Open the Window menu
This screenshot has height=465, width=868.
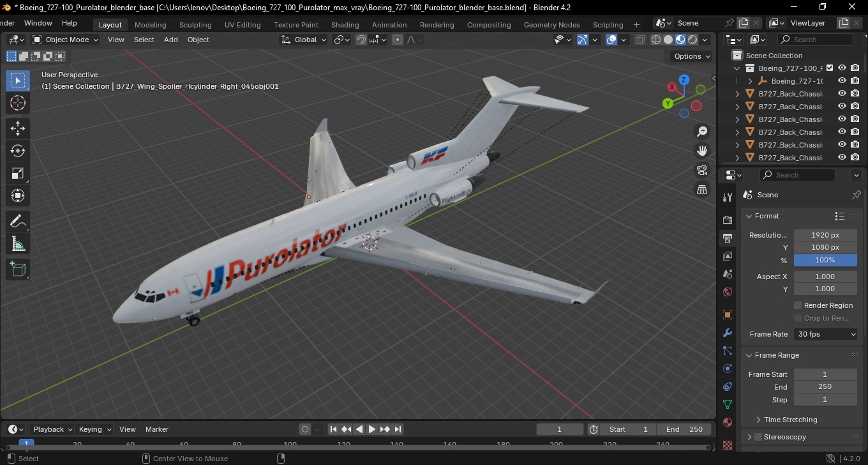(x=38, y=23)
